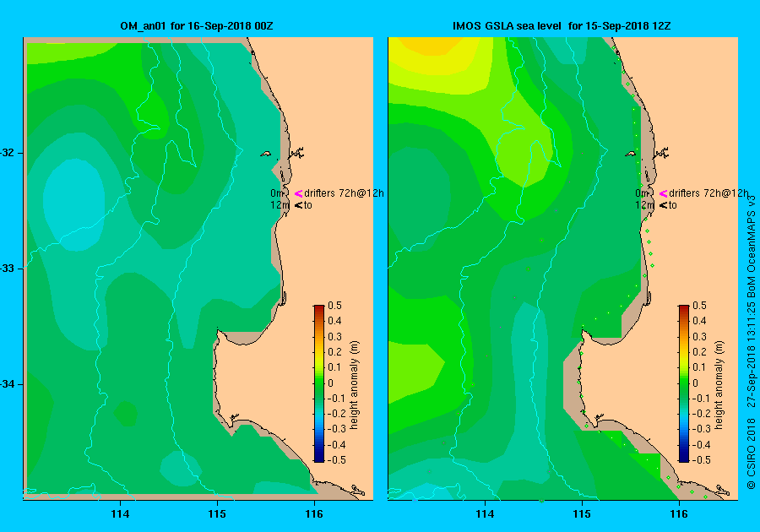
Task: Click the right map title IMOS GSLA sea level
Action: [x=507, y=25]
